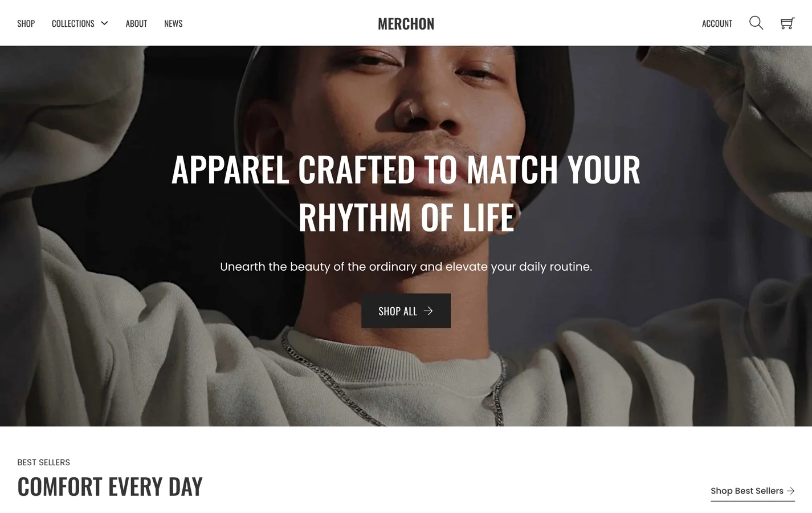The image size is (812, 513).
Task: Open the search magnifier icon
Action: point(756,23)
